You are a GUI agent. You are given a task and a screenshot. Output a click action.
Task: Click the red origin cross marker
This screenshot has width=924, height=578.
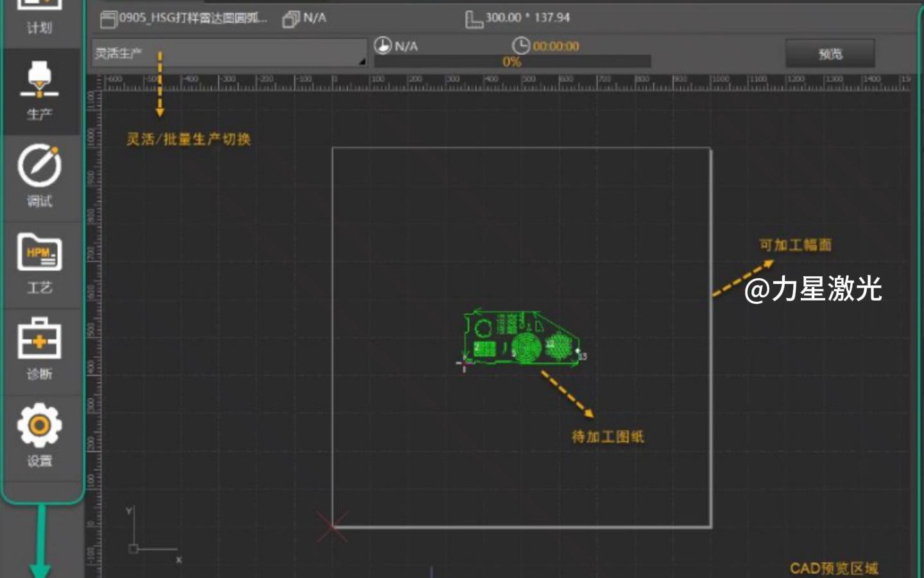tap(332, 527)
